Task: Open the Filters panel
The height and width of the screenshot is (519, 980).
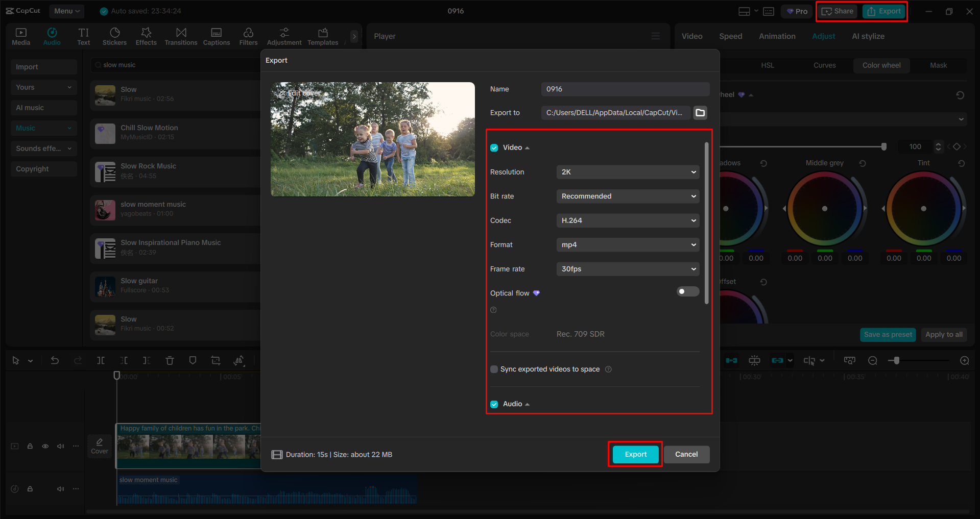Action: [248, 36]
